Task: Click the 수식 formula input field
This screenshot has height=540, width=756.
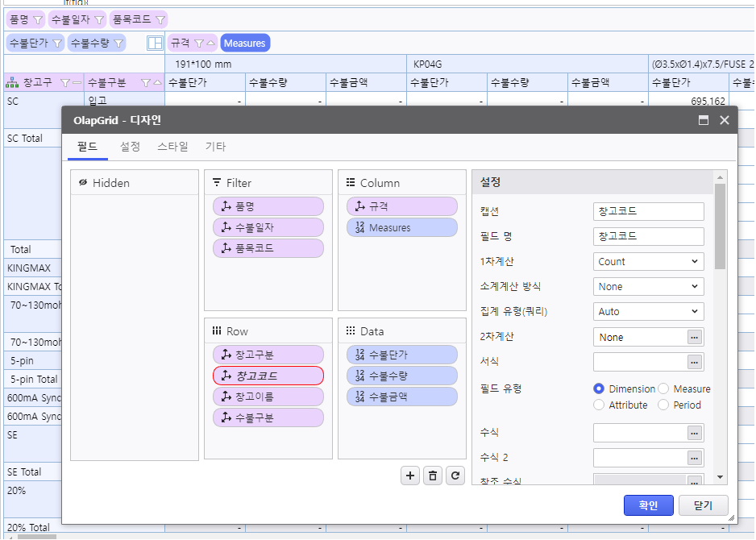Action: click(x=640, y=433)
